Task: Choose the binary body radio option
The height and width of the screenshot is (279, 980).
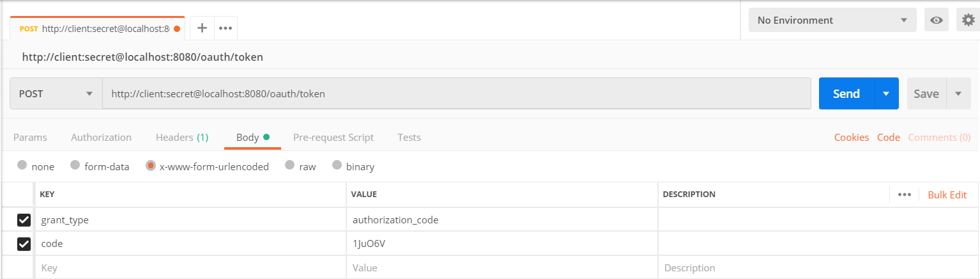Action: click(337, 166)
